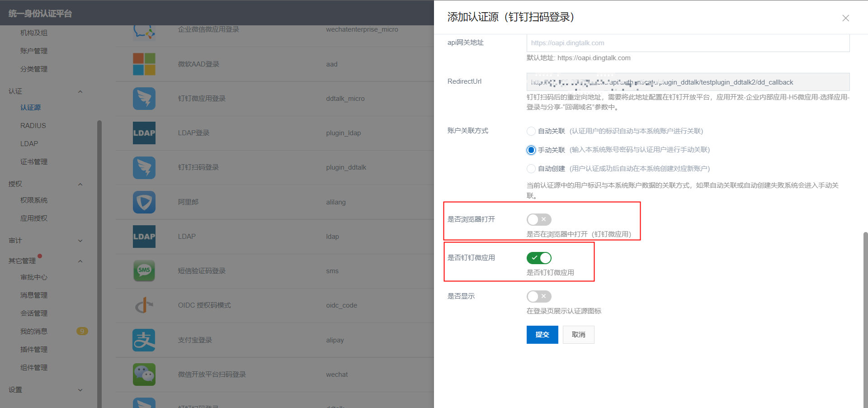Click the 阿里郎 shield icon
This screenshot has height=408, width=868.
(x=144, y=202)
